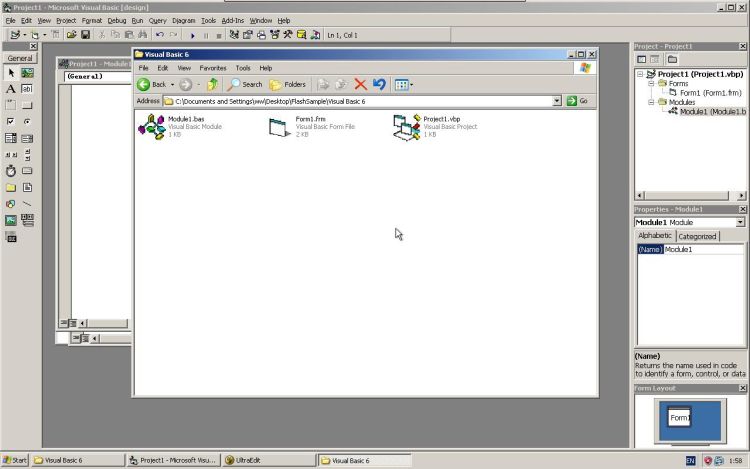This screenshot has height=469, width=750.
Task: Select the Timer control in the toolbox
Action: (11, 171)
